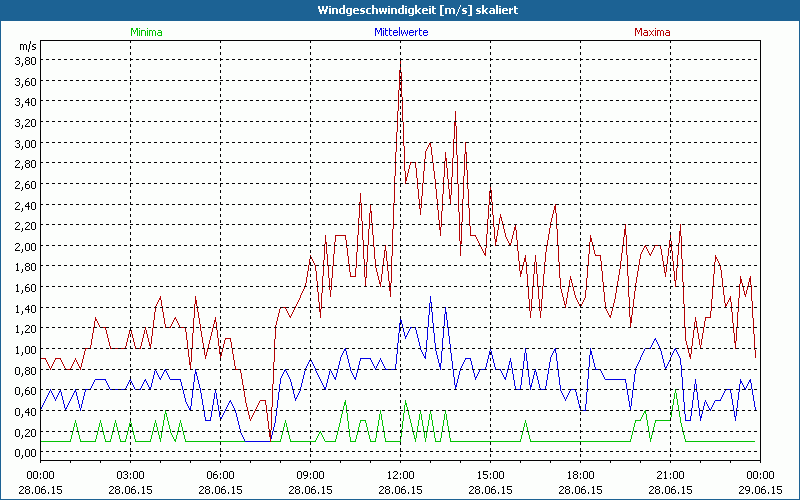
Task: Click the tallest blue Mittelwerte peak
Action: pos(431,297)
